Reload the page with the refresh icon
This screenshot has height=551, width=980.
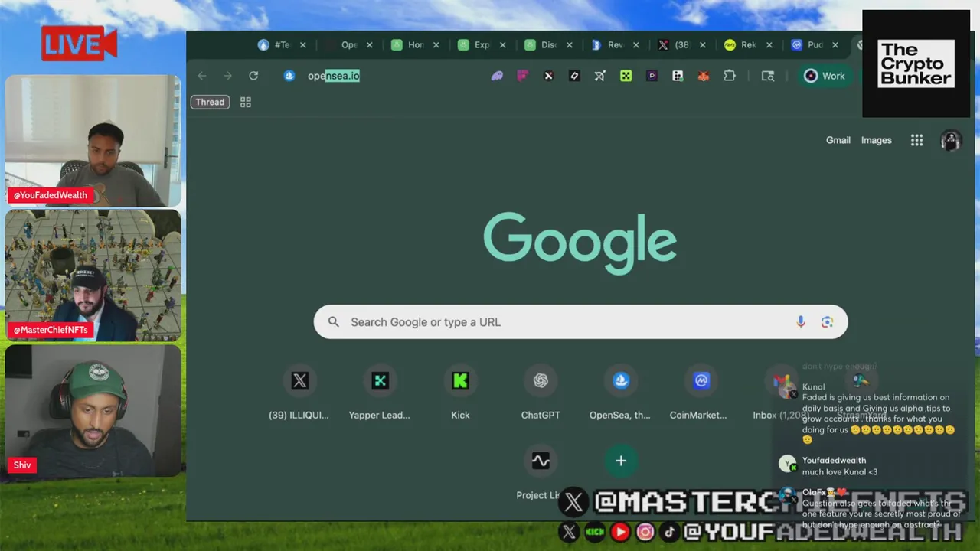[253, 76]
